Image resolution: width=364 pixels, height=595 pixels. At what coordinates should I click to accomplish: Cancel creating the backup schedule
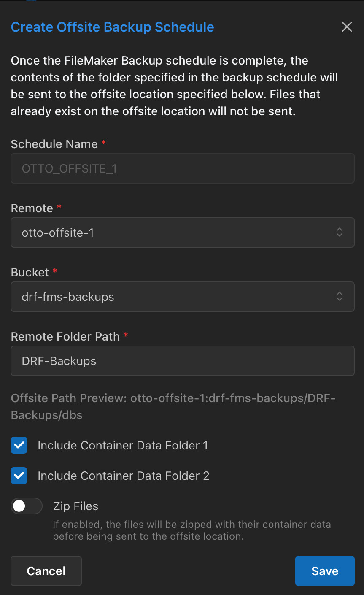point(46,571)
